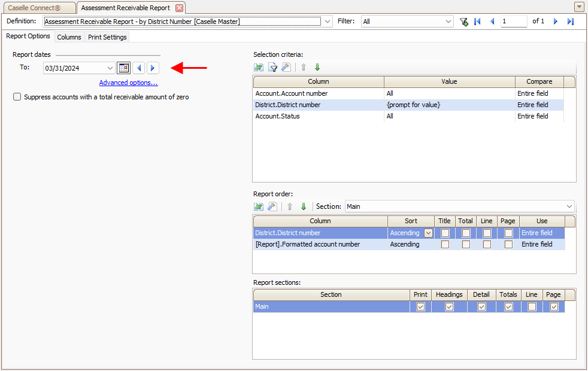Open the calendar picker for the To date
The height and width of the screenshot is (371, 588).
123,68
